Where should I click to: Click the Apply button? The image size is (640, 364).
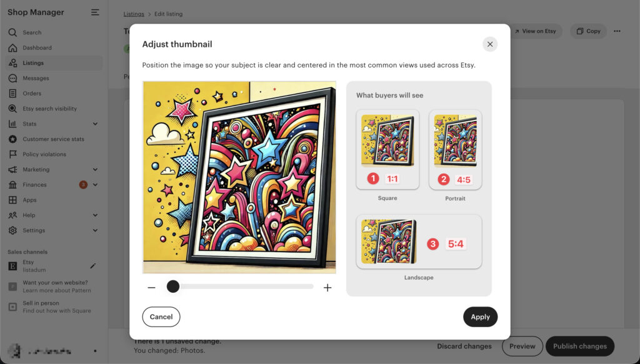click(x=480, y=317)
